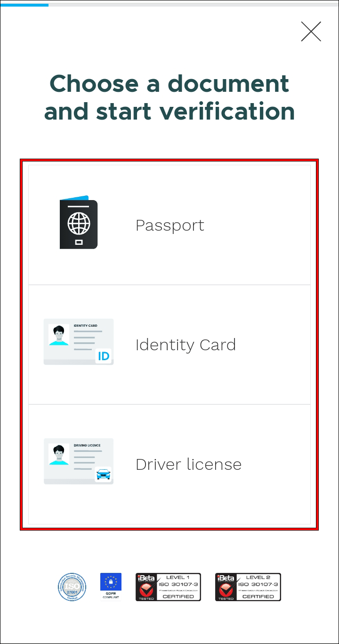Click the person avatar on identity card
This screenshot has height=644, width=339.
[59, 335]
